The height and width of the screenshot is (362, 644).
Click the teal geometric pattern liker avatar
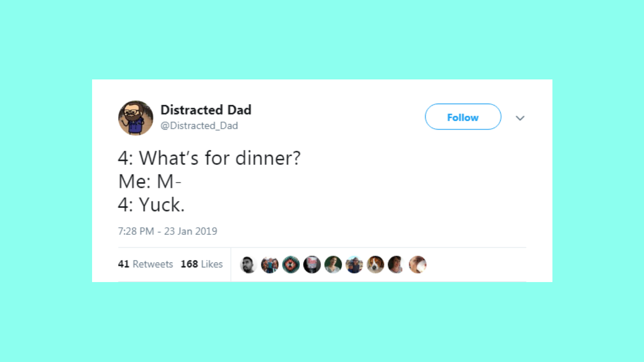coord(291,264)
